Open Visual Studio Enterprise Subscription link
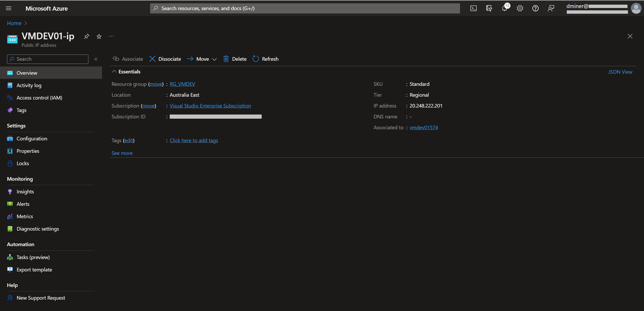The height and width of the screenshot is (311, 644). click(210, 106)
